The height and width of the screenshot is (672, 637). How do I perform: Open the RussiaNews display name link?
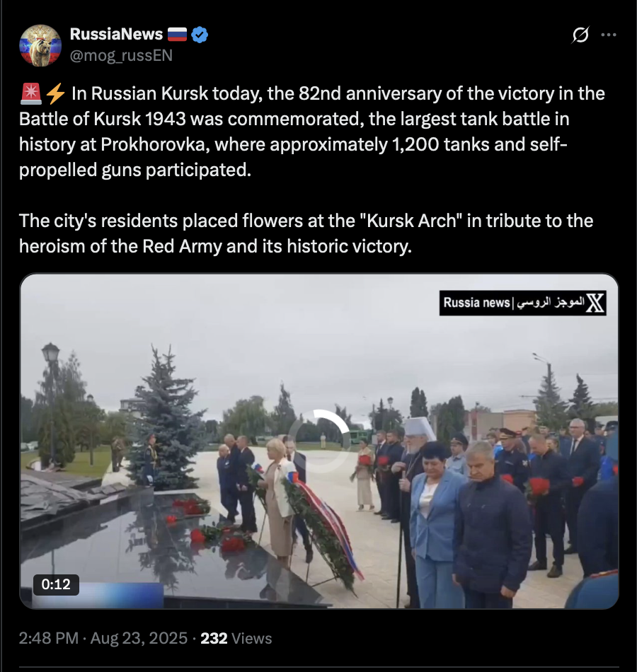point(116,34)
